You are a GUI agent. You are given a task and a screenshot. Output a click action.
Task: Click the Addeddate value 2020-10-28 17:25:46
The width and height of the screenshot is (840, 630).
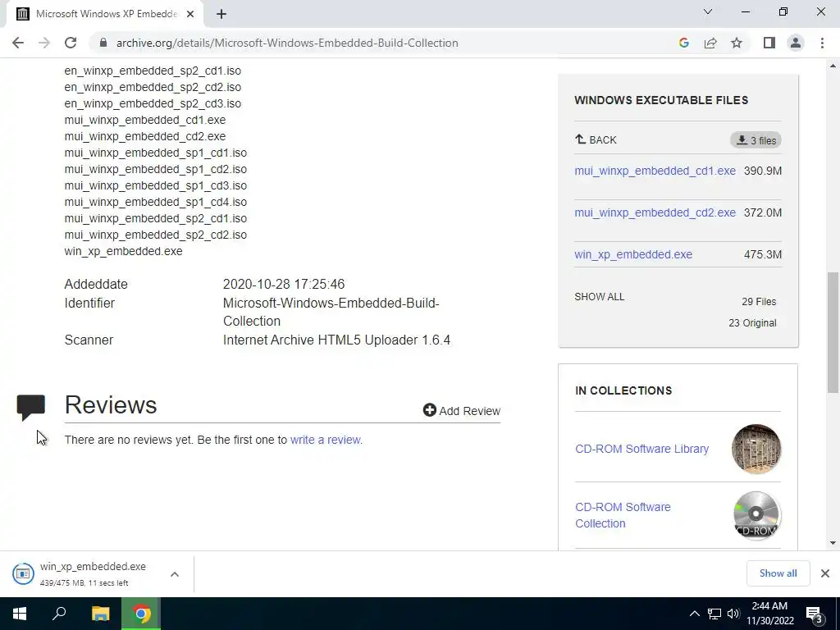[x=284, y=284]
